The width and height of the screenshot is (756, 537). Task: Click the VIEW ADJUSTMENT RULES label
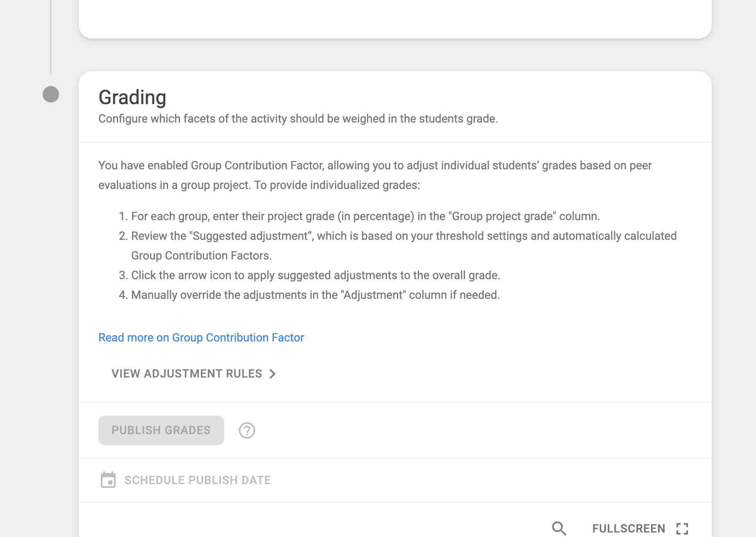(x=187, y=373)
